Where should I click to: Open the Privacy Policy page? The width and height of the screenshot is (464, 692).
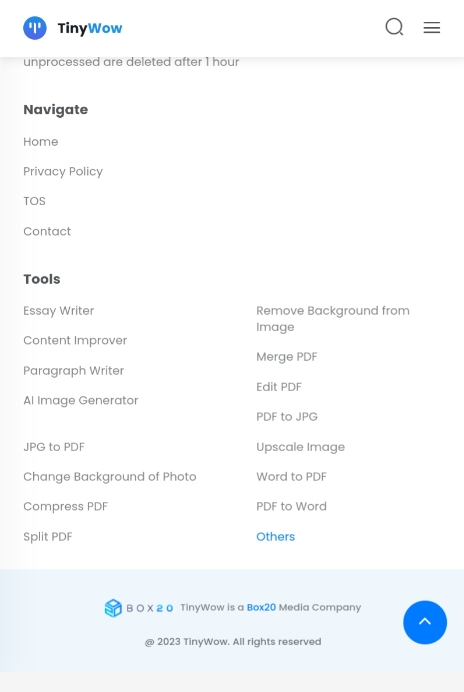(63, 171)
